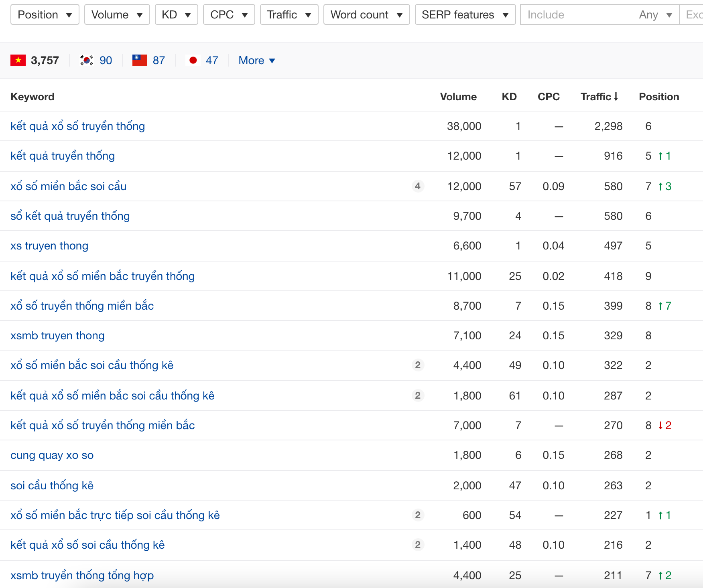Viewport: 703px width, 588px height.
Task: Open the Volume filter dropdown
Action: [117, 15]
